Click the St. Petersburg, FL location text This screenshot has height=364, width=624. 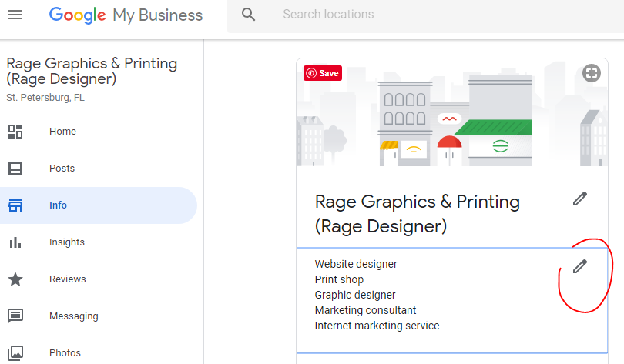45,98
